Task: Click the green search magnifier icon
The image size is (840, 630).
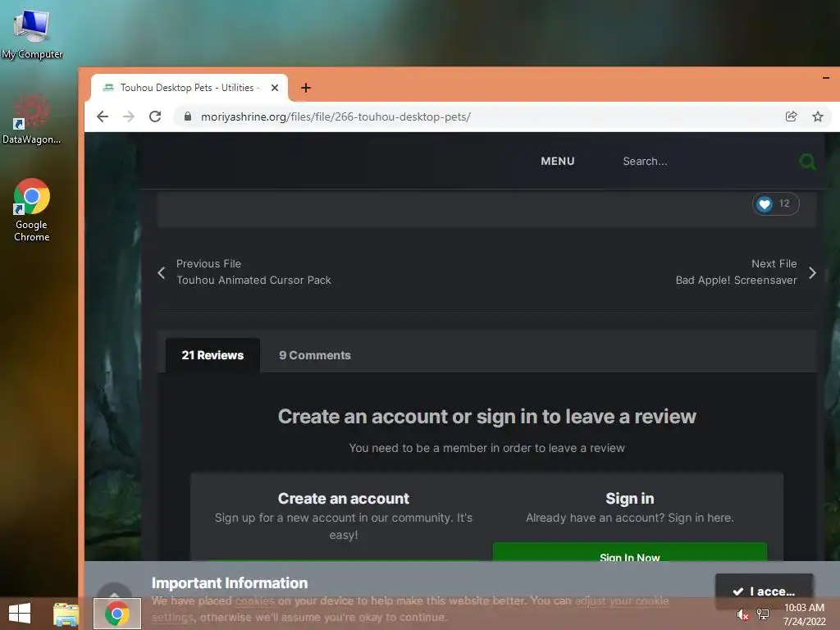Action: pyautogui.click(x=807, y=162)
